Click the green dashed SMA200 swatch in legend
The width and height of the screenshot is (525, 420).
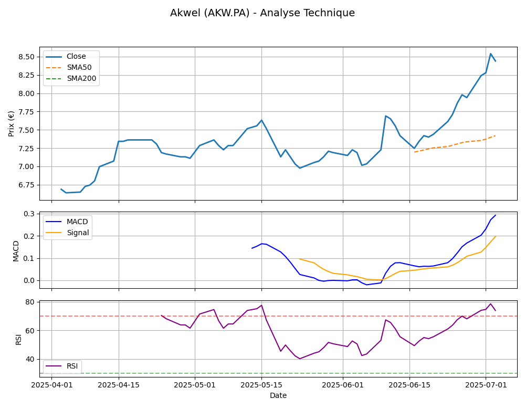[x=54, y=79]
